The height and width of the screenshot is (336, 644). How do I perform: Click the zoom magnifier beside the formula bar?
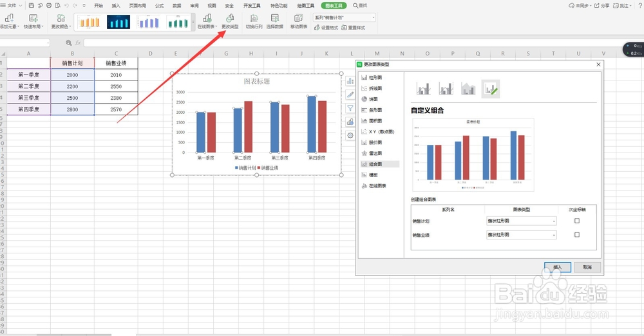point(69,42)
